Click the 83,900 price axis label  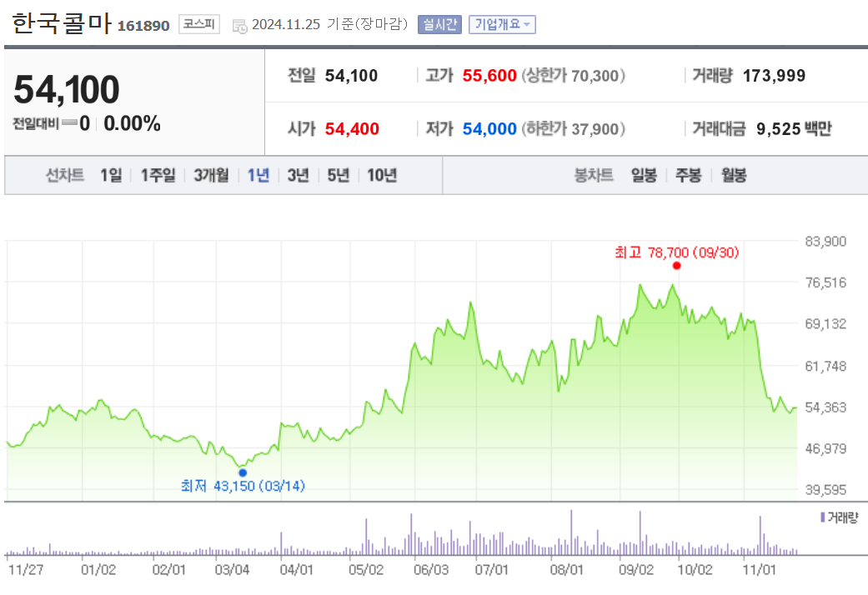pos(825,242)
